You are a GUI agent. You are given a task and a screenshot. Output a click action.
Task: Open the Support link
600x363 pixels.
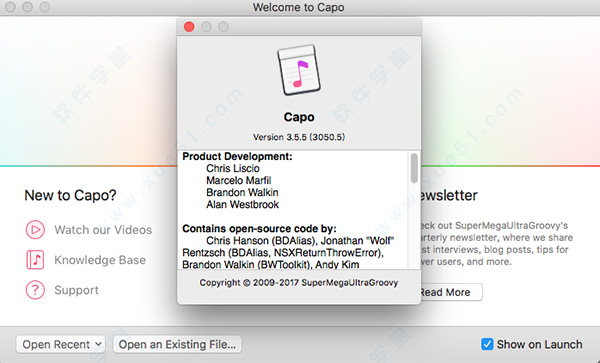tap(77, 290)
